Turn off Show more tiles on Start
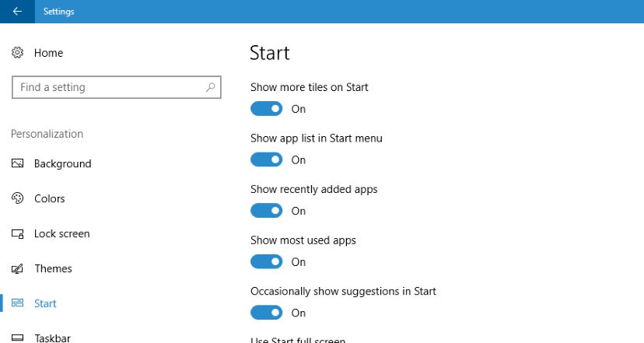Viewport: 644px width, 343px height. pos(267,109)
